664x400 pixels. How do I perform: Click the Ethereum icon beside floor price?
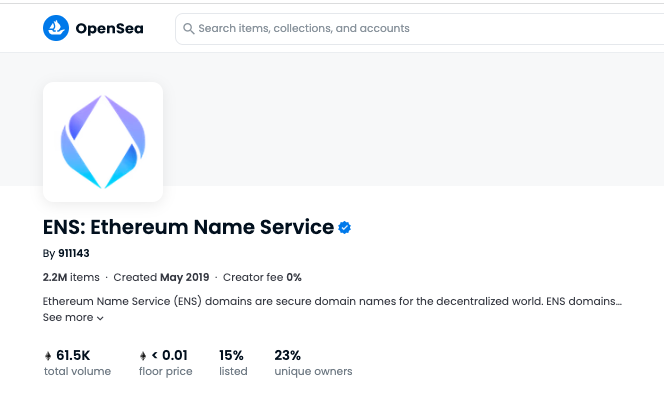pyautogui.click(x=143, y=356)
